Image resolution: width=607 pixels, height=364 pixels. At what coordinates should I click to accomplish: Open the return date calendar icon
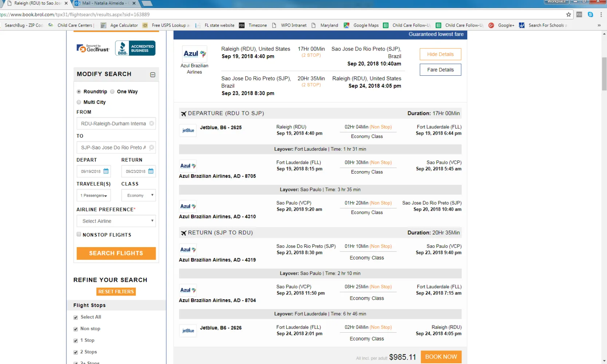pos(151,171)
